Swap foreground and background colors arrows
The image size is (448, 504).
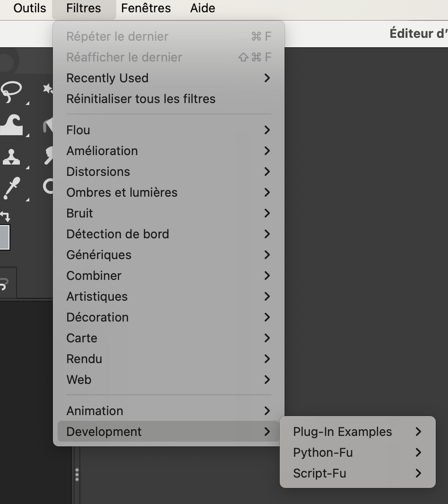pyautogui.click(x=5, y=216)
